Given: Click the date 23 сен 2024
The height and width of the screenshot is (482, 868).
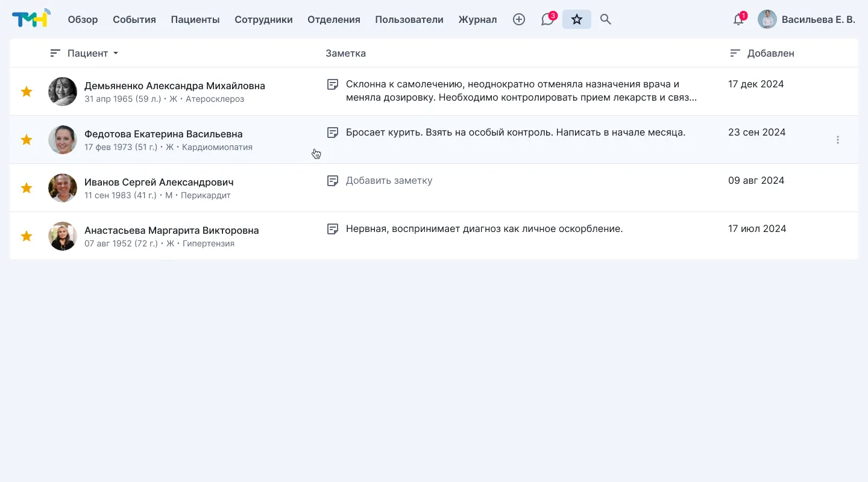Looking at the screenshot, I should pyautogui.click(x=757, y=133).
